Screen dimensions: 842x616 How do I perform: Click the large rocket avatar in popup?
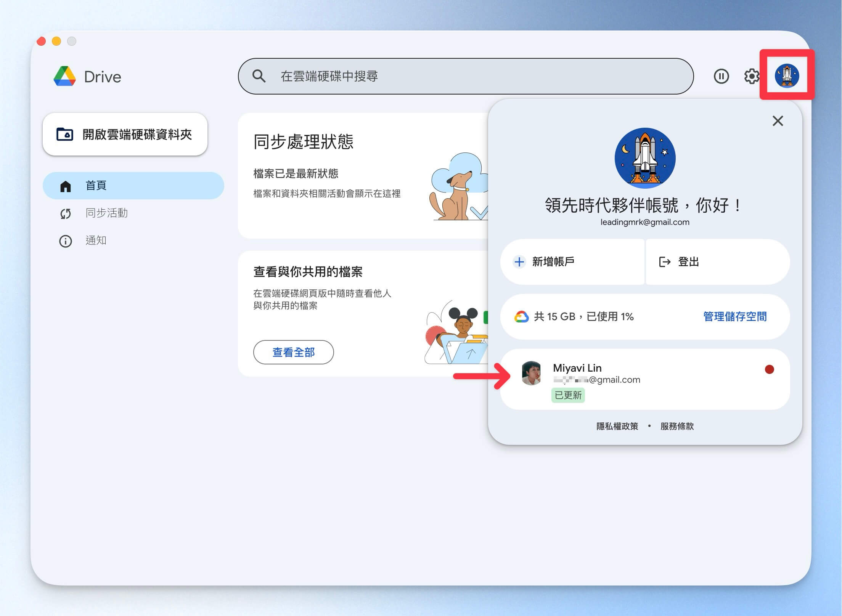pyautogui.click(x=645, y=158)
